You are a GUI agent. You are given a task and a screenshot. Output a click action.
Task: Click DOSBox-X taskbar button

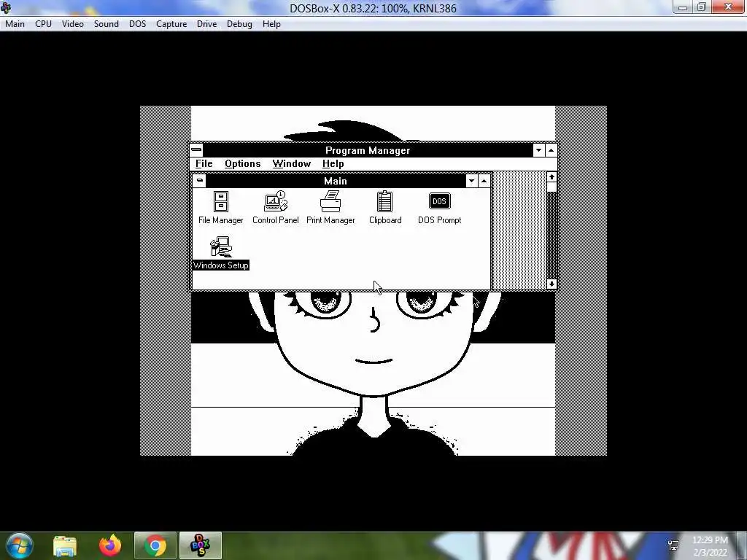201,545
